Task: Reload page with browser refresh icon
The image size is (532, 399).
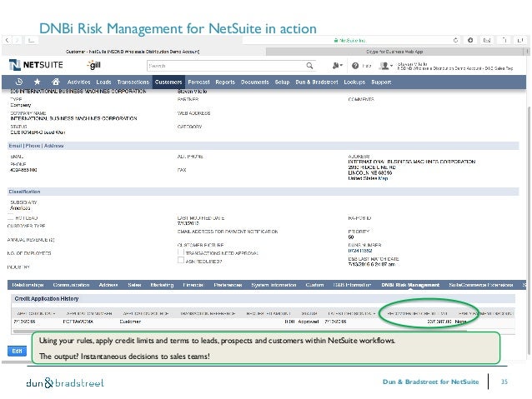Action: tap(455, 40)
